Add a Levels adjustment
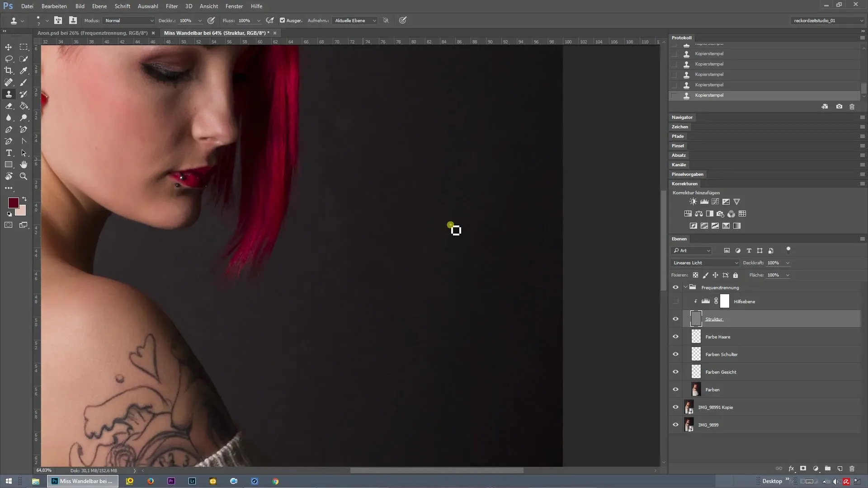The width and height of the screenshot is (868, 488). 704,202
